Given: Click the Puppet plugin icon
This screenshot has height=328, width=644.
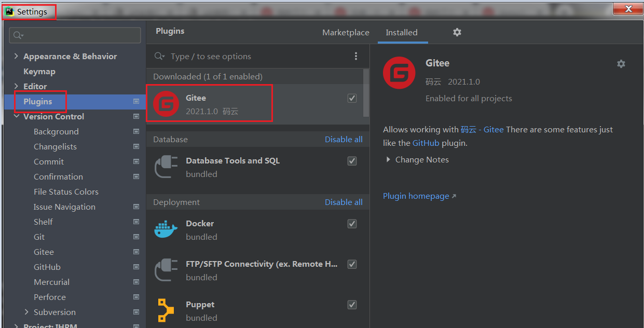Looking at the screenshot, I should click(166, 310).
